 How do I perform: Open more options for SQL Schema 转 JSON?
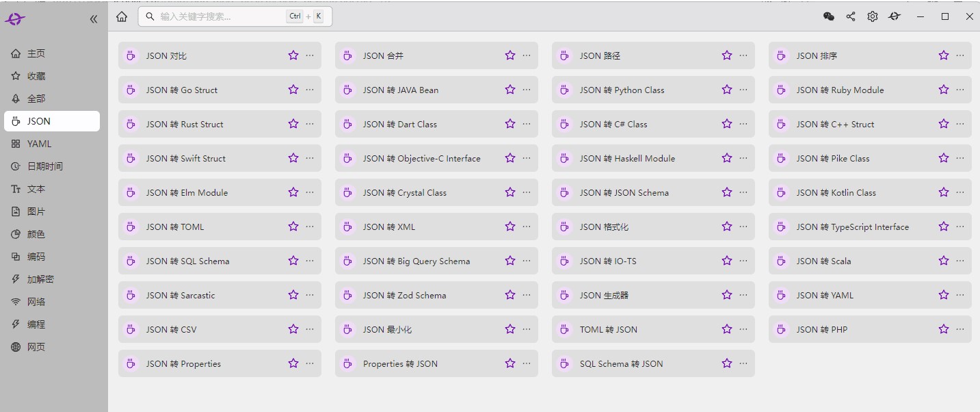743,363
